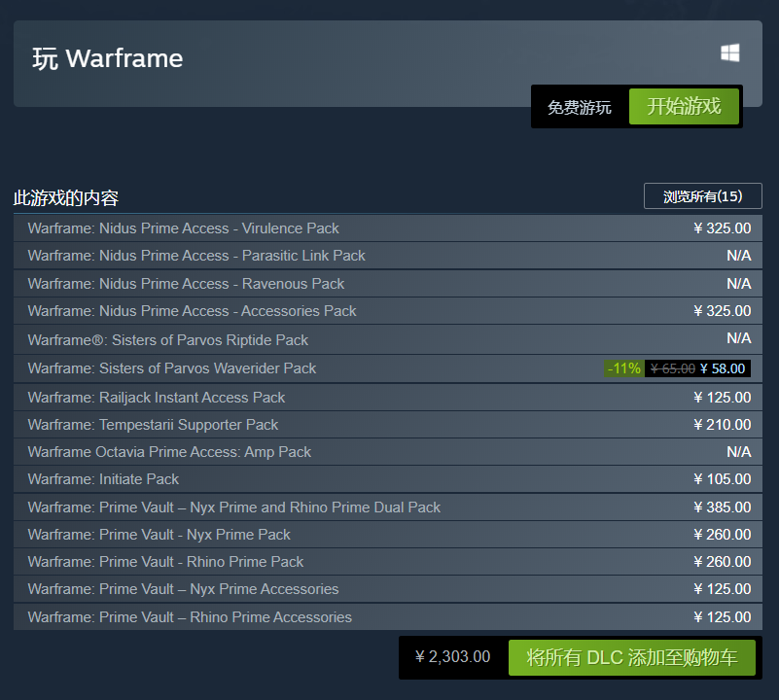The height and width of the screenshot is (700, 779).
Task: Click the green 开始游戏 button
Action: point(684,106)
